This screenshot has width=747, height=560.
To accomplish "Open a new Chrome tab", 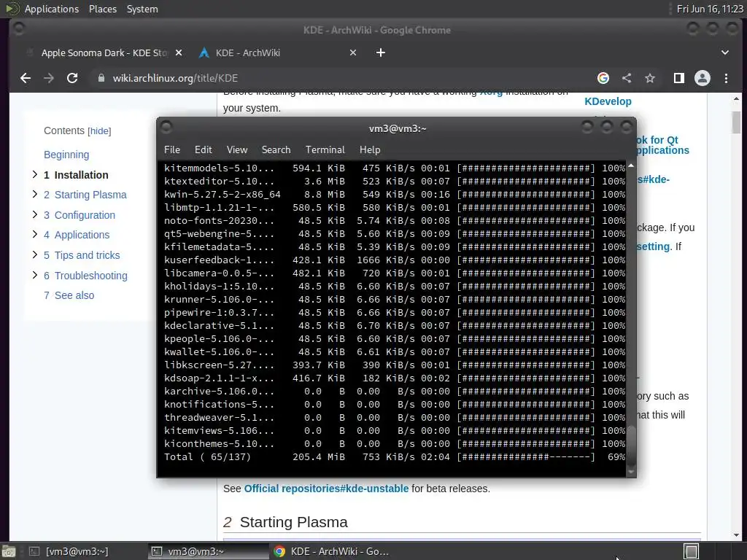I will tap(381, 52).
